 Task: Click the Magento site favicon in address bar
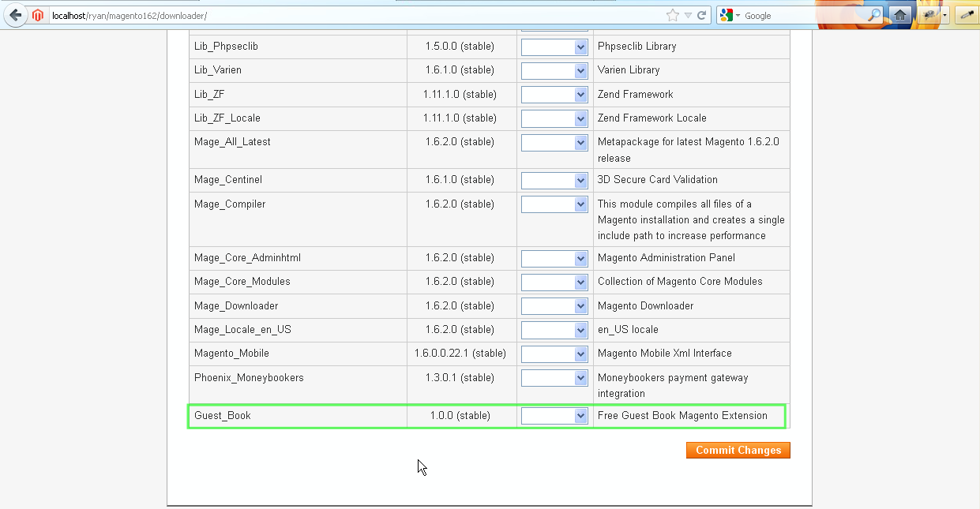tap(38, 15)
